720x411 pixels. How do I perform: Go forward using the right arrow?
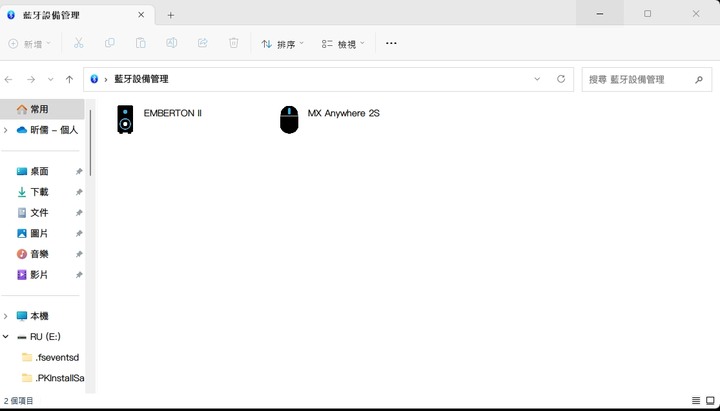tap(31, 79)
